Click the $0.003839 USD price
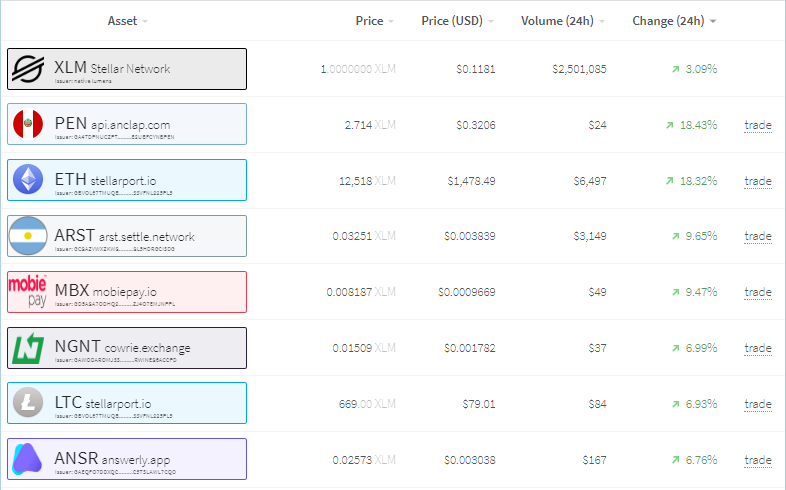The height and width of the screenshot is (490, 786). point(470,236)
